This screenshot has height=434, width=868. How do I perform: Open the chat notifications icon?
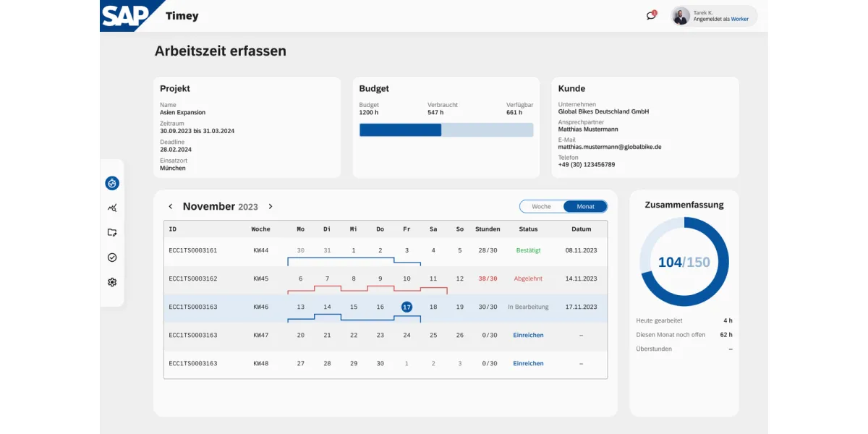(651, 16)
